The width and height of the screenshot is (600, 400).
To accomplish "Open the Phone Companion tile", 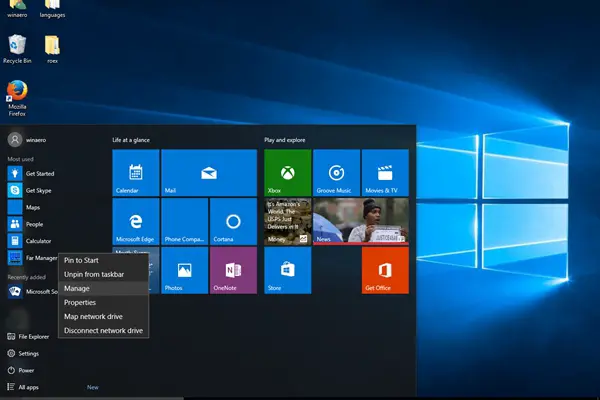I will 184,221.
